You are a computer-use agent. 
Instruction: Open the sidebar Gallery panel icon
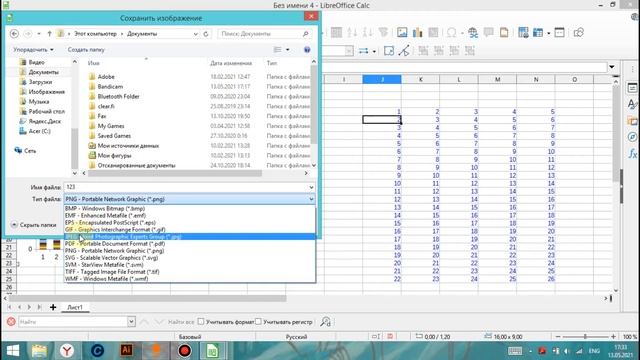pyautogui.click(x=632, y=121)
